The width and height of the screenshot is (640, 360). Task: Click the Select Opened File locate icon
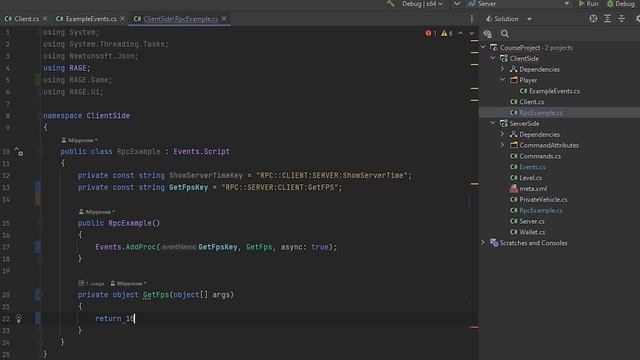(x=593, y=19)
